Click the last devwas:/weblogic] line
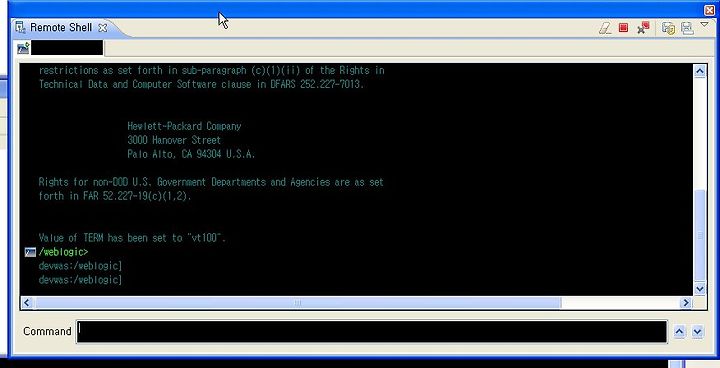The height and width of the screenshot is (368, 720). point(80,279)
